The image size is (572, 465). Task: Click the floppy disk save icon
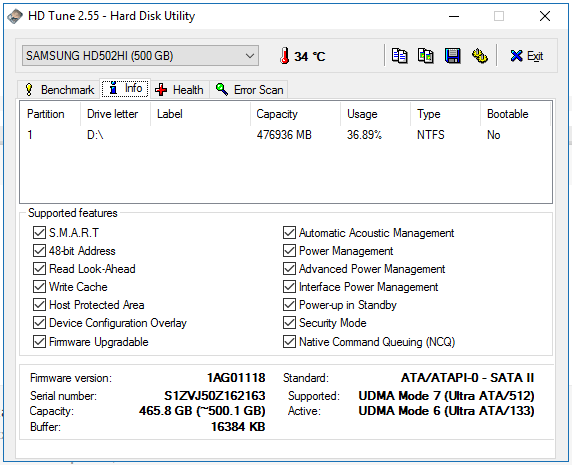452,56
